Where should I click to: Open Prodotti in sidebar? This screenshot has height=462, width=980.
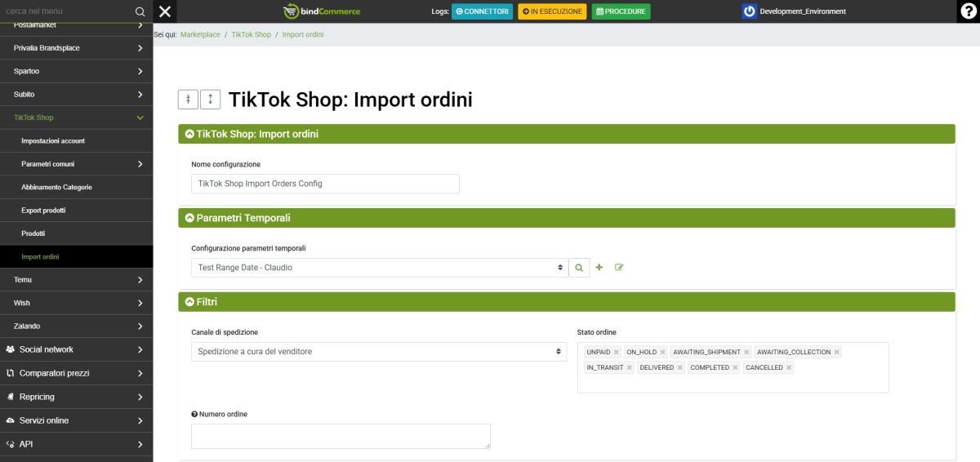(x=76, y=233)
